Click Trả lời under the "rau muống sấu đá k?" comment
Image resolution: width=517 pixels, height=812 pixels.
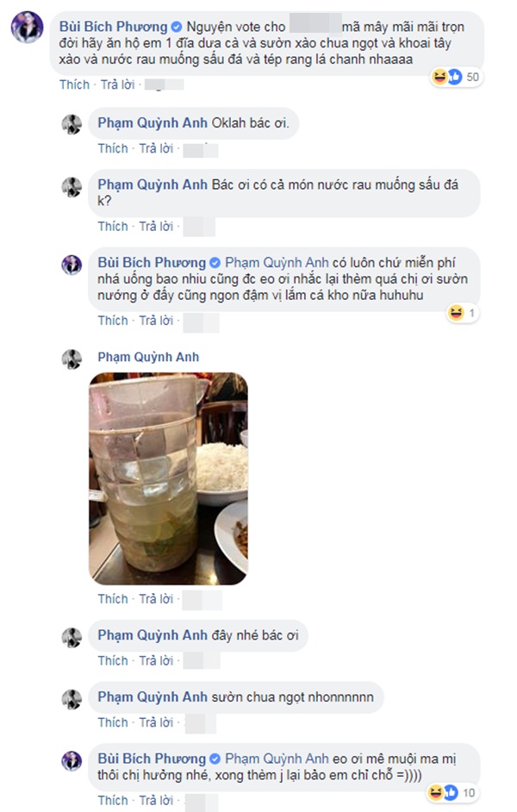point(156,227)
